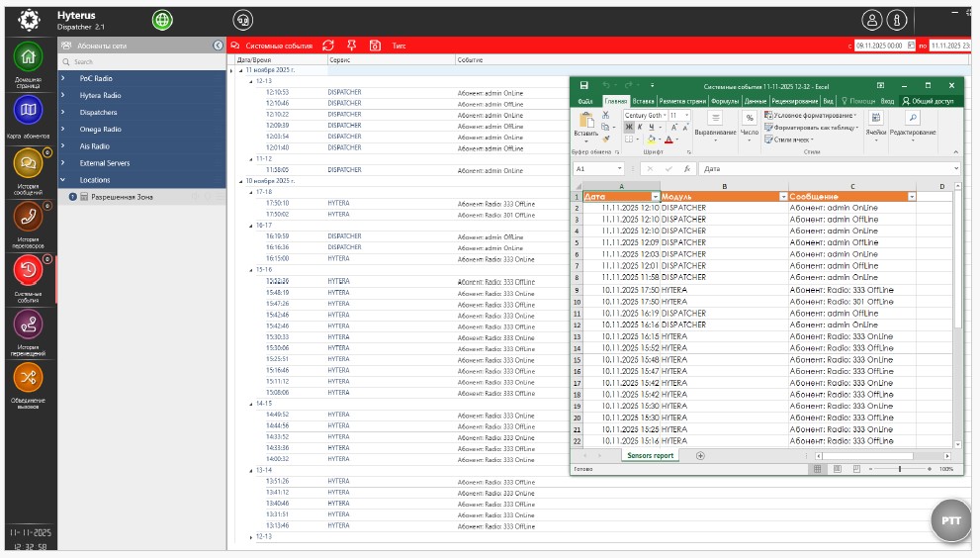The height and width of the screenshot is (558, 980).
Task: Switch to the Excel Формулы tab
Action: pos(725,101)
